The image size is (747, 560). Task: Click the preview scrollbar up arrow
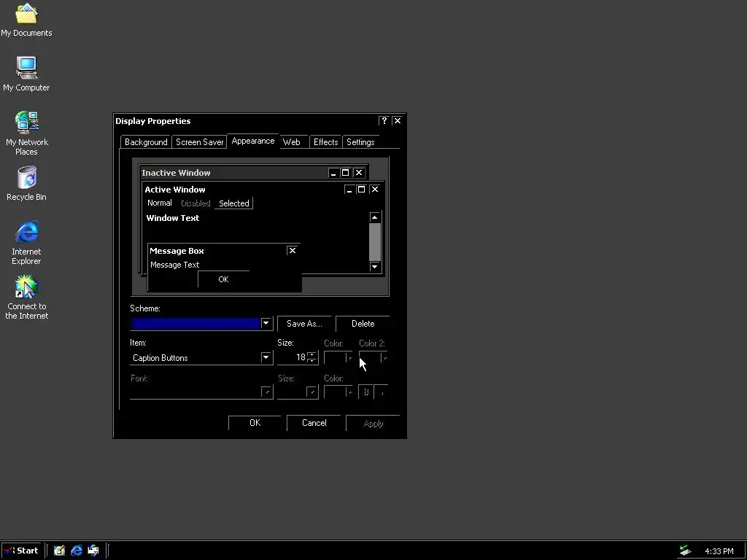[x=375, y=217]
